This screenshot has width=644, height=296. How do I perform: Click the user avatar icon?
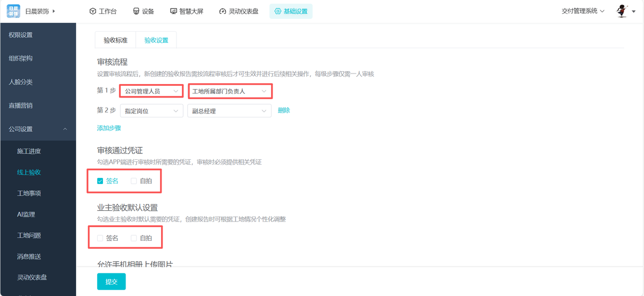coord(622,11)
